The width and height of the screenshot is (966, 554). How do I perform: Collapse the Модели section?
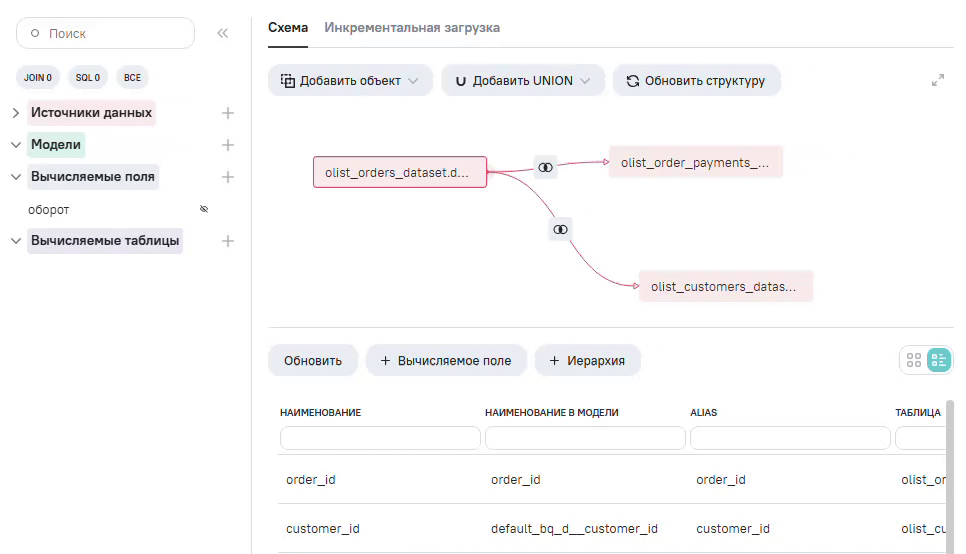click(16, 145)
